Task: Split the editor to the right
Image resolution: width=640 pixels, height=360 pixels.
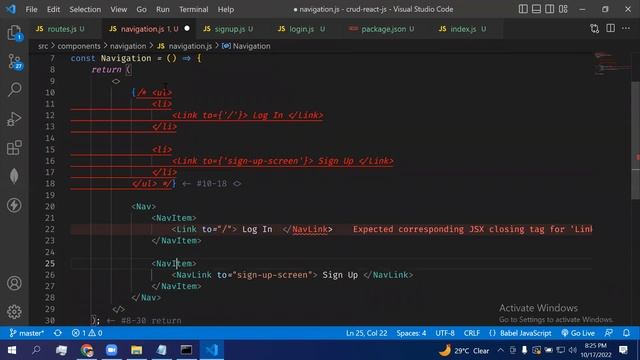Action: pos(610,29)
